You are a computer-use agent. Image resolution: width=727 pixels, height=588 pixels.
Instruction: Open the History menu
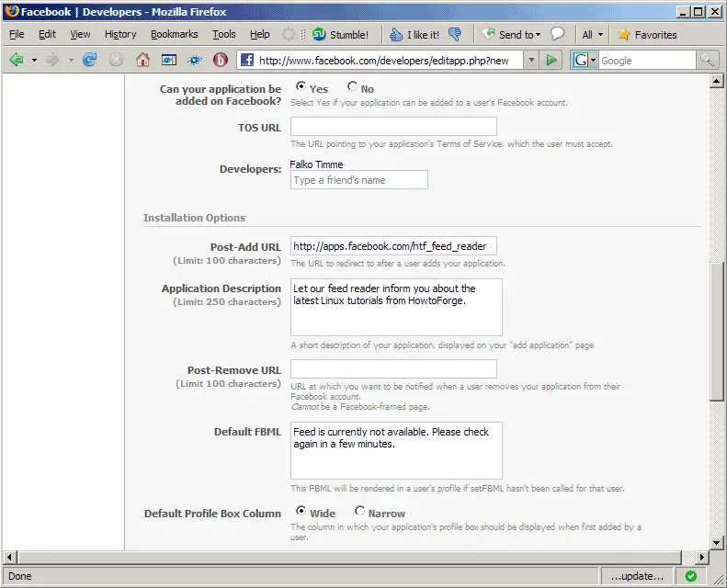tap(120, 34)
